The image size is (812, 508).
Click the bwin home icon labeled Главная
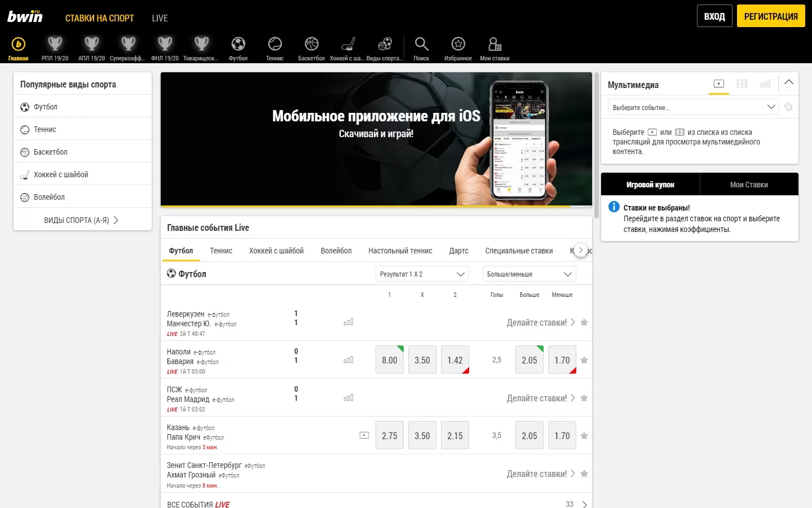18,48
